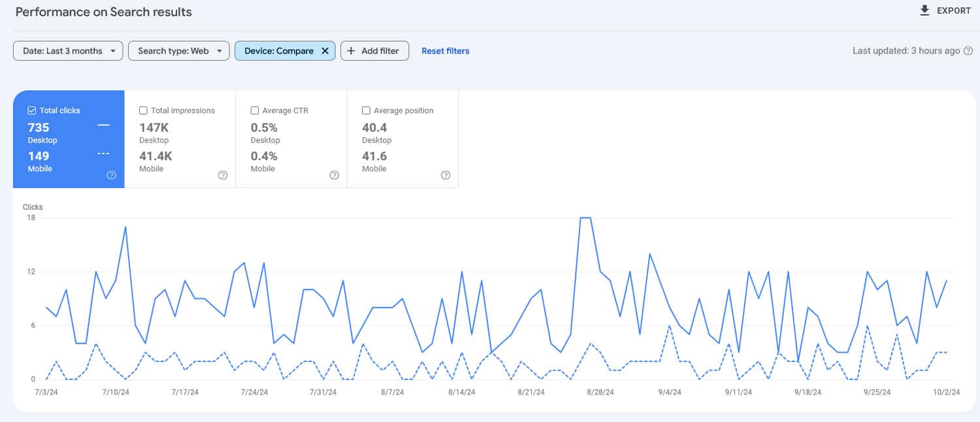This screenshot has height=422, width=980.
Task: Open the Date Last 3 months dropdown
Action: [x=67, y=50]
